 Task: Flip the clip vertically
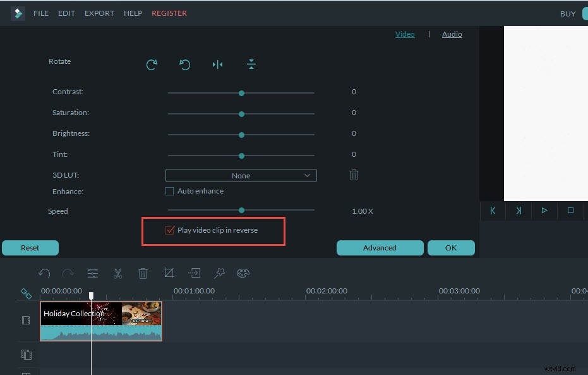tap(251, 64)
